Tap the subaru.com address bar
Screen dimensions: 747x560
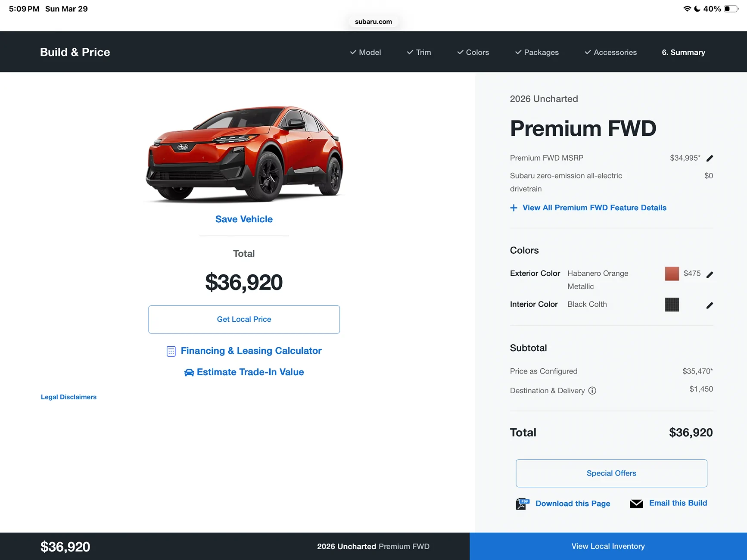point(373,22)
